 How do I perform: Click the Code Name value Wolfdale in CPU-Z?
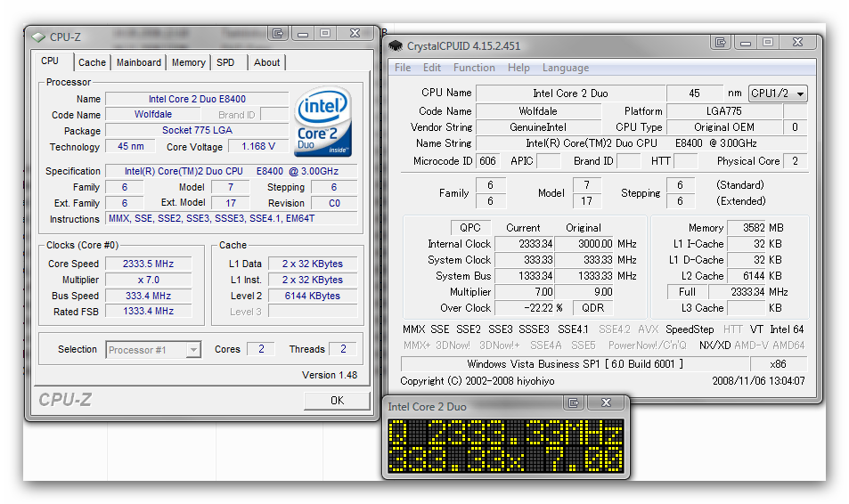tap(153, 114)
